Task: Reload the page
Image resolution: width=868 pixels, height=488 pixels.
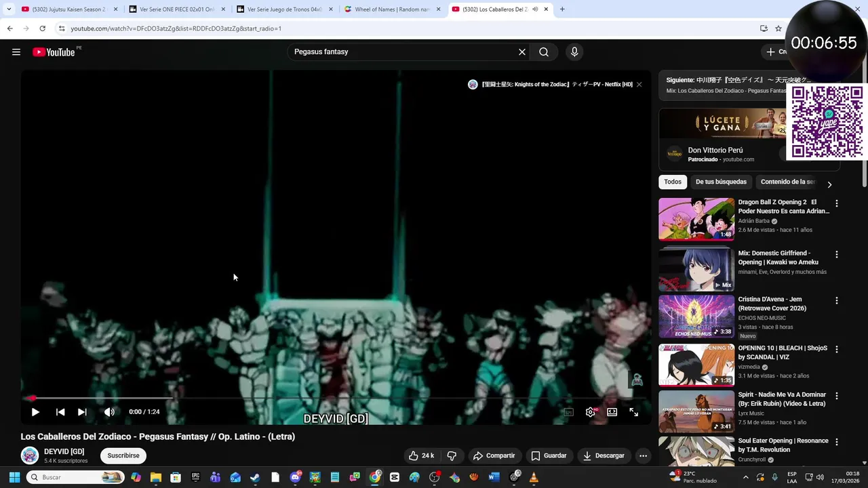Action: 42,28
